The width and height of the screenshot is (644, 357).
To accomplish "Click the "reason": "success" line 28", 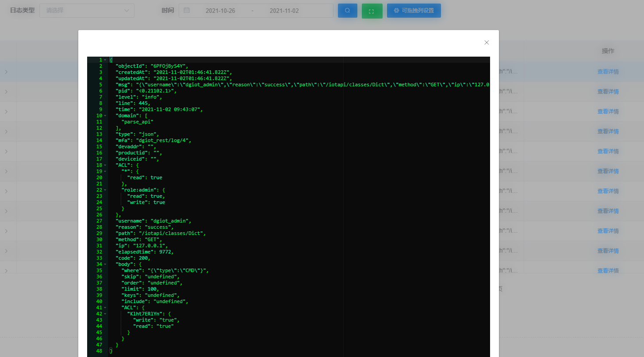I will pyautogui.click(x=145, y=227).
